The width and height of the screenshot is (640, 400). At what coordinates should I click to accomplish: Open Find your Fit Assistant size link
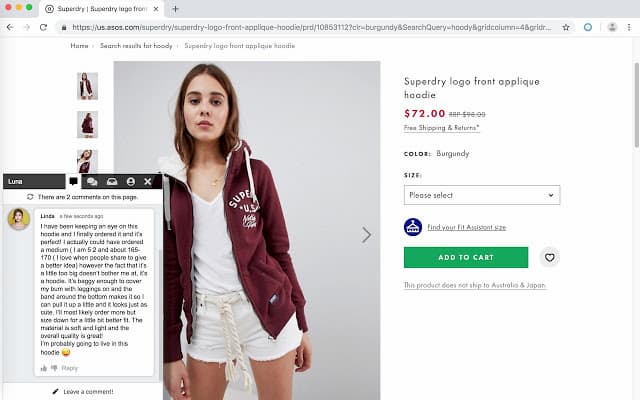467,227
